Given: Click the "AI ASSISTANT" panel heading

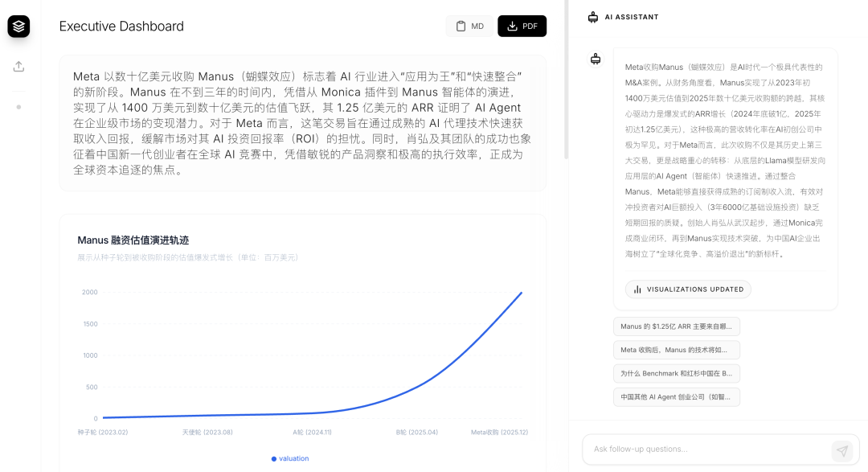Looking at the screenshot, I should pos(632,17).
